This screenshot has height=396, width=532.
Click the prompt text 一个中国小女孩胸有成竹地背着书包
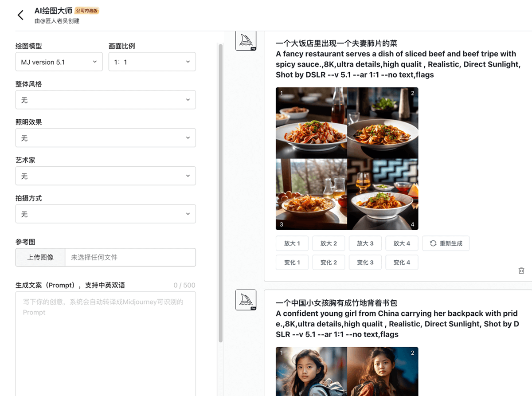click(x=336, y=303)
